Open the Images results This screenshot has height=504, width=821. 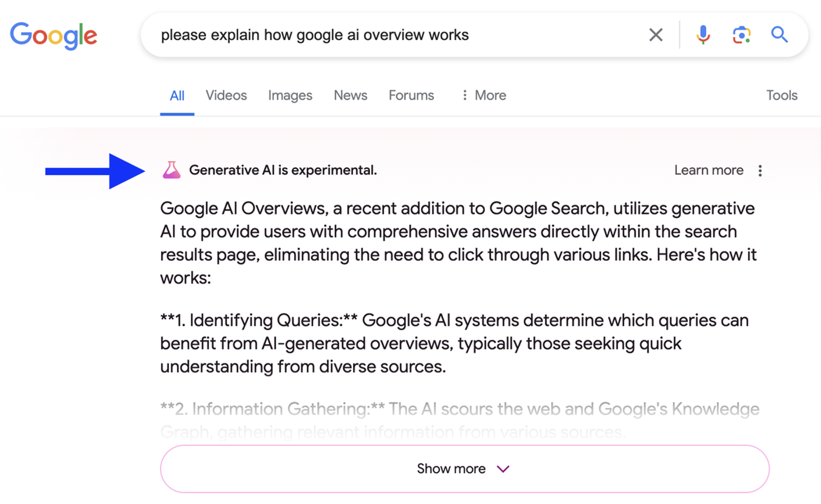click(x=290, y=95)
